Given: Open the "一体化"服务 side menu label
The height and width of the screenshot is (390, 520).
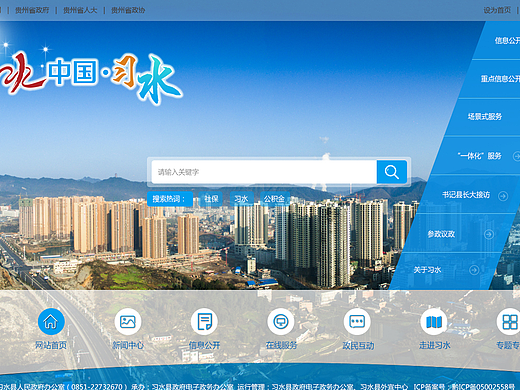Looking at the screenshot, I should (x=480, y=156).
